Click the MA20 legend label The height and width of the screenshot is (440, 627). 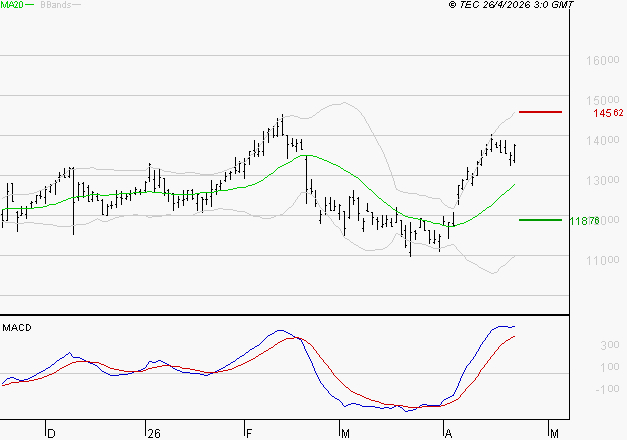coord(12,5)
